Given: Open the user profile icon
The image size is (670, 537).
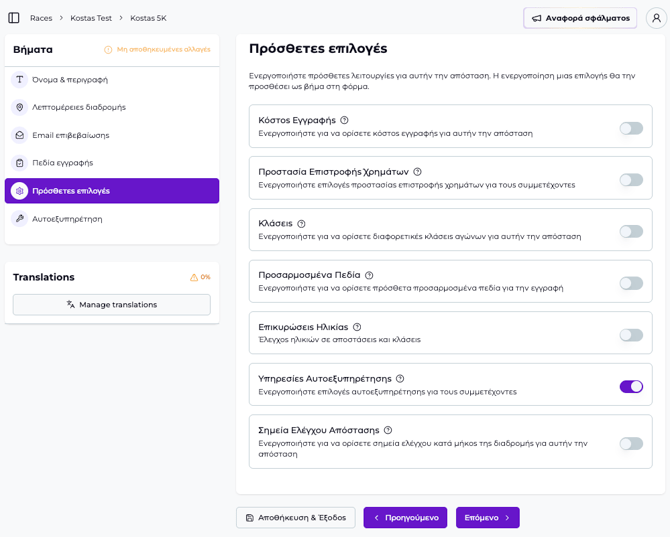Looking at the screenshot, I should coord(655,18).
